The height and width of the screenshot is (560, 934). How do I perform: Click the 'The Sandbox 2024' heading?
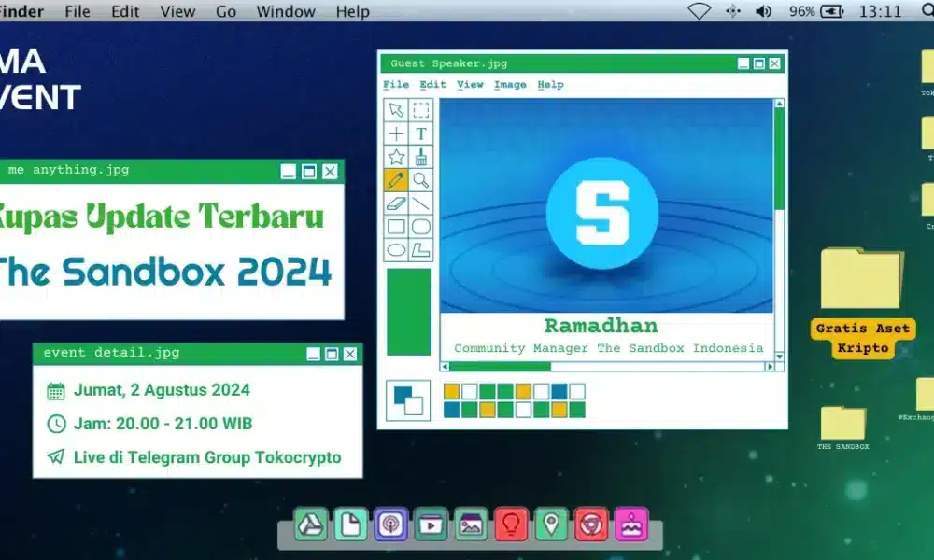[x=165, y=272]
